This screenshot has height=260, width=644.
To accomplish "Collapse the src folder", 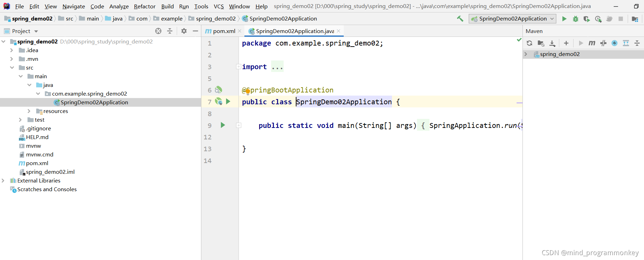I will click(12, 67).
